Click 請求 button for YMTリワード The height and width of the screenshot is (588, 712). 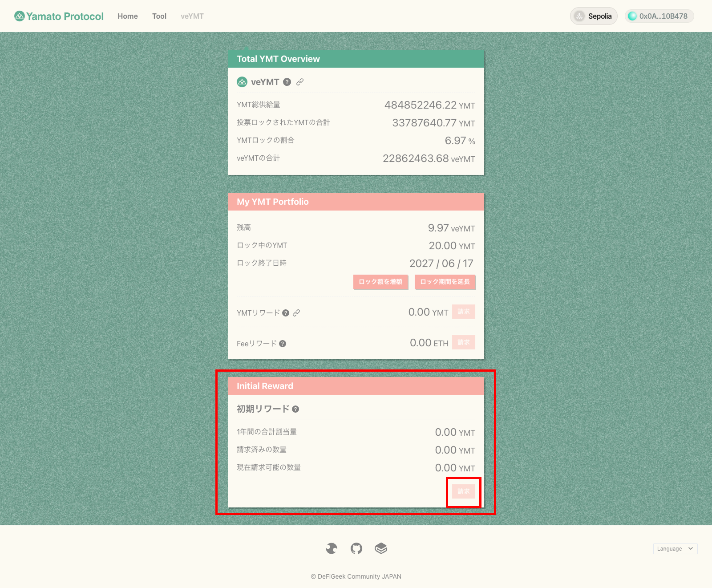coord(463,312)
